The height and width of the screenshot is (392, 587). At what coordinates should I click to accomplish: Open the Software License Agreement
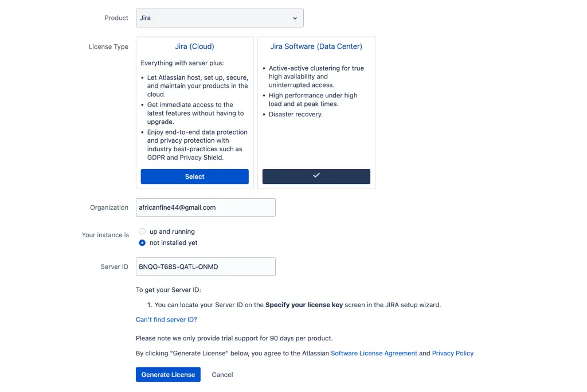coord(374,353)
